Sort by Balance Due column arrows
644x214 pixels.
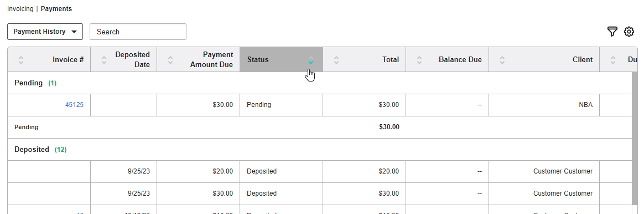click(419, 60)
